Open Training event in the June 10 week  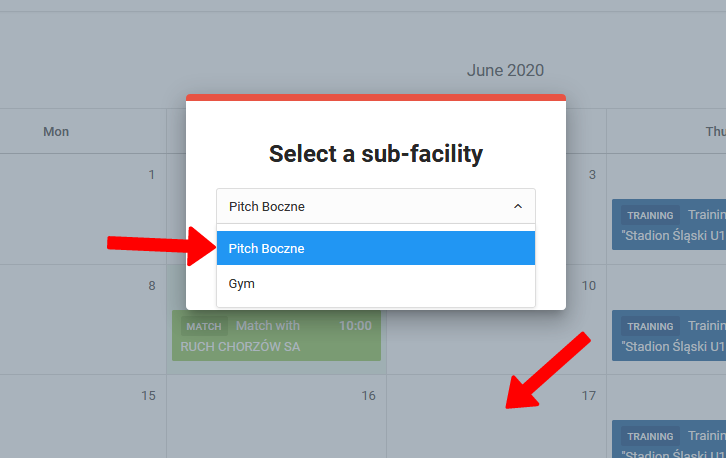[x=668, y=336]
